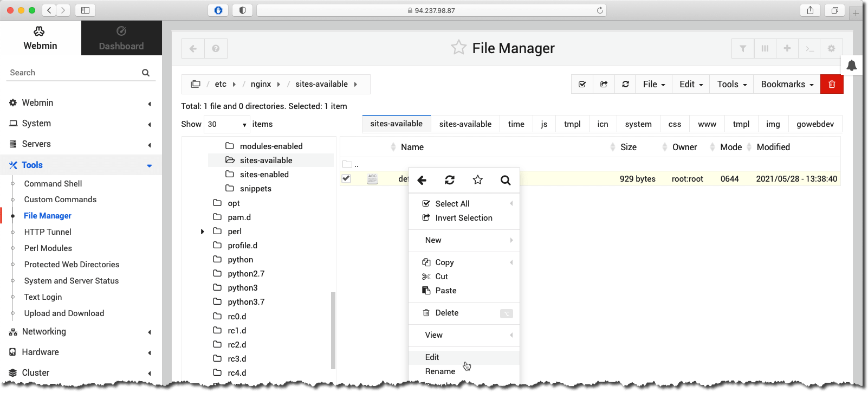Choose Copy in context menu

click(x=464, y=262)
